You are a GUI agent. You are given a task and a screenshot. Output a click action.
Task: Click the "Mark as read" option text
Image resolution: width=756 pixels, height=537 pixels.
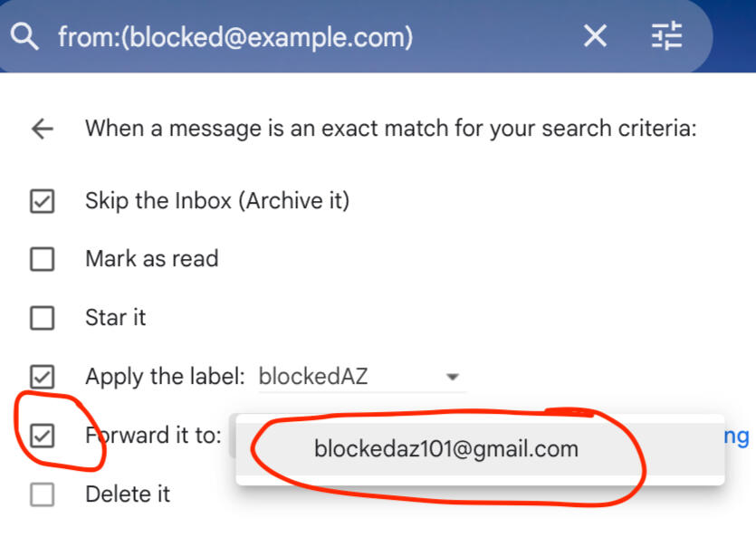[x=151, y=259]
